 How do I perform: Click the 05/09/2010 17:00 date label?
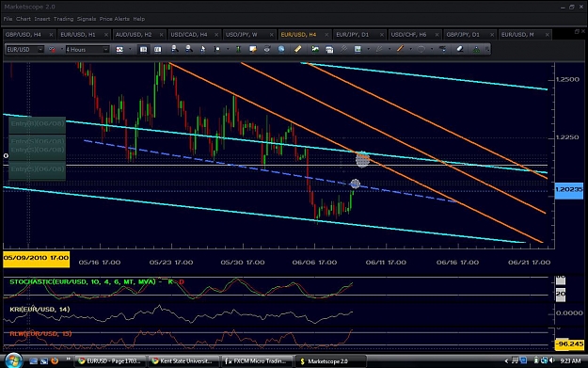pyautogui.click(x=36, y=259)
